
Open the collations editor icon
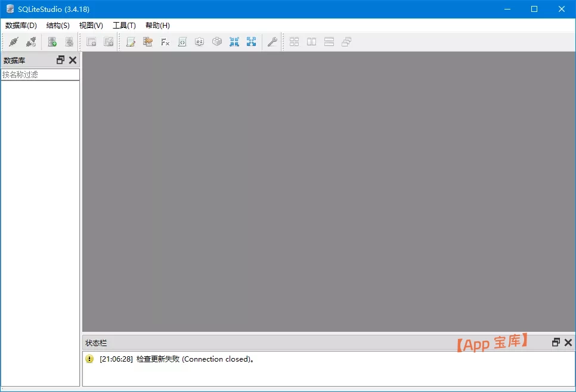200,42
